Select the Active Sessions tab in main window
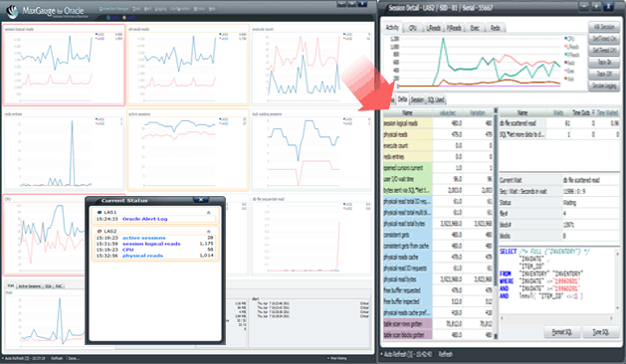The height and width of the screenshot is (364, 626). [30, 286]
